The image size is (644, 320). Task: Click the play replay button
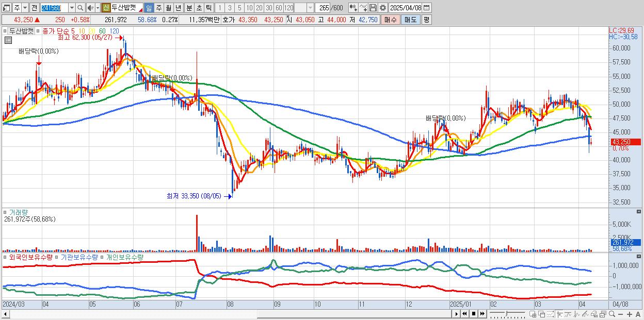coord(457,314)
